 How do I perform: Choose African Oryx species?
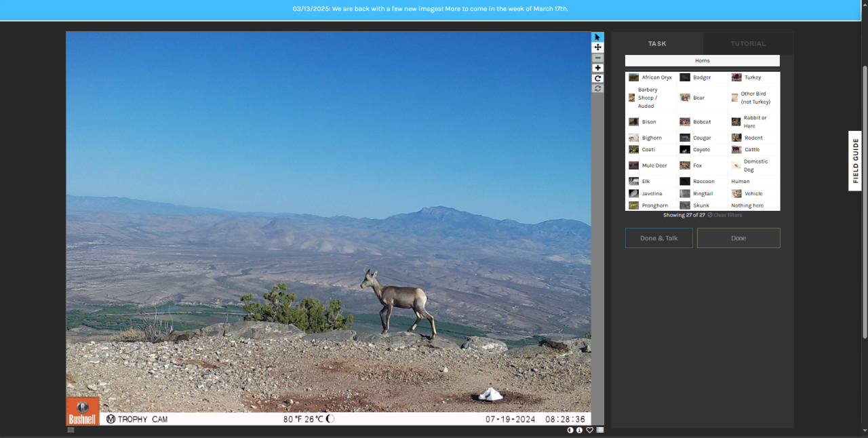pos(651,77)
